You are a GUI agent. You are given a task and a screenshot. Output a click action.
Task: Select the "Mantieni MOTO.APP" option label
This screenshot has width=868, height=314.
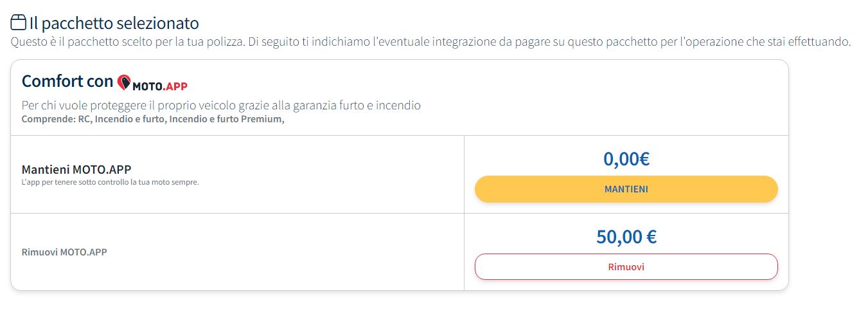[x=76, y=170]
